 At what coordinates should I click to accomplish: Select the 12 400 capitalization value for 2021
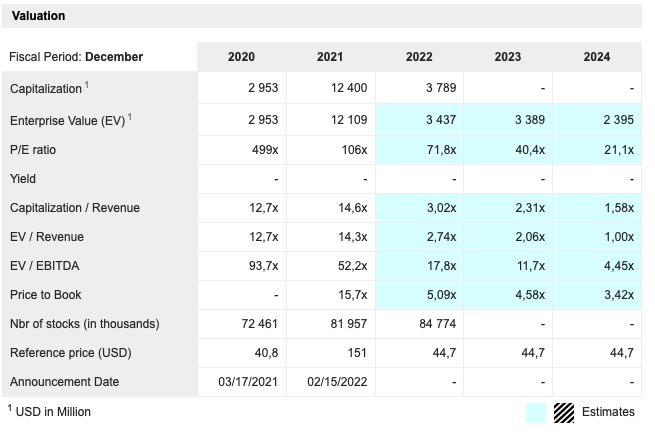pos(349,88)
